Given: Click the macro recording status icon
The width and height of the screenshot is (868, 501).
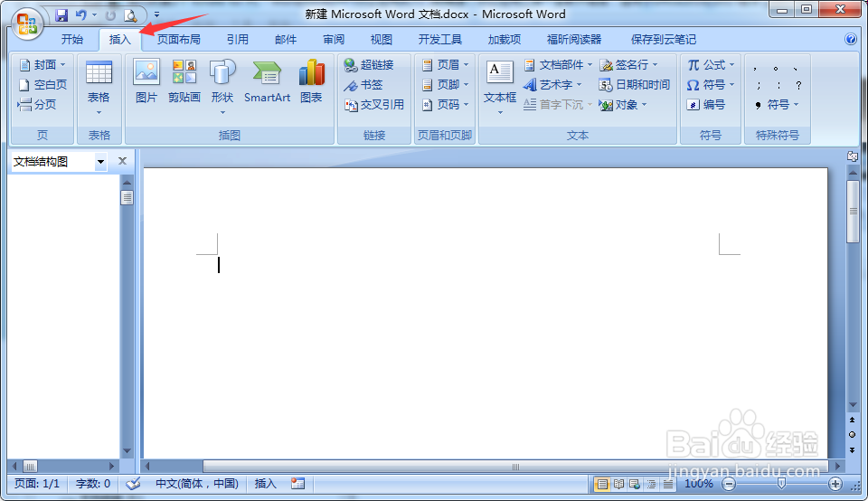Looking at the screenshot, I should pos(297,484).
